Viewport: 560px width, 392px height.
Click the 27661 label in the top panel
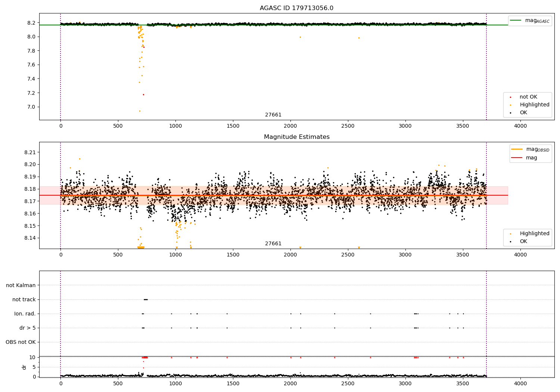click(273, 115)
